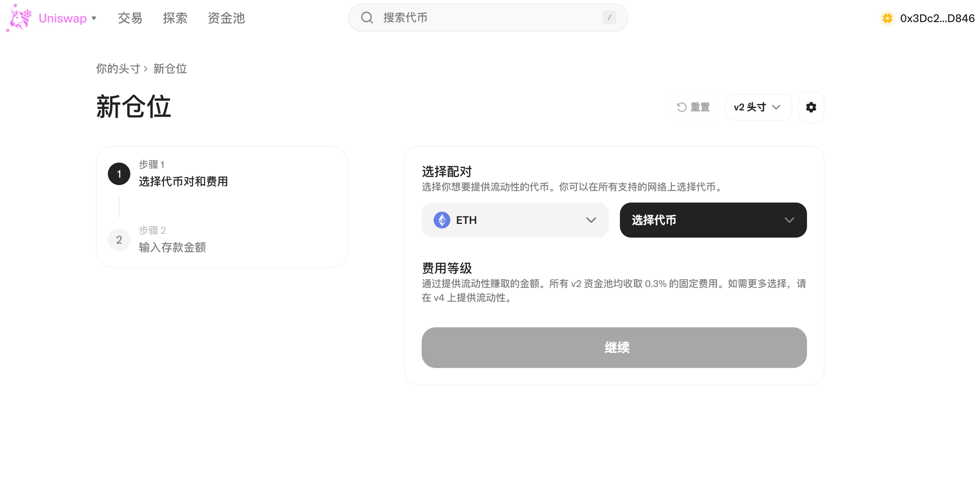Click the Uniswap unicorn logo

(19, 18)
